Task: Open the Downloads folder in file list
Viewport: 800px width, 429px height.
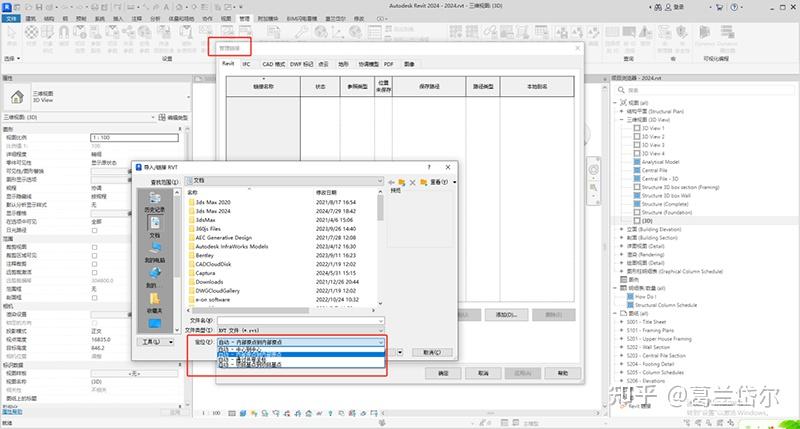Action: click(x=209, y=282)
